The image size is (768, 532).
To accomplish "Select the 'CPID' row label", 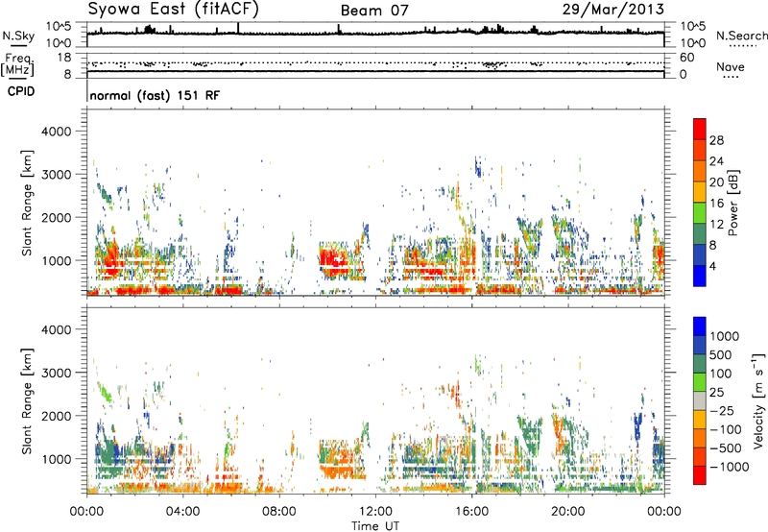I will [21, 91].
